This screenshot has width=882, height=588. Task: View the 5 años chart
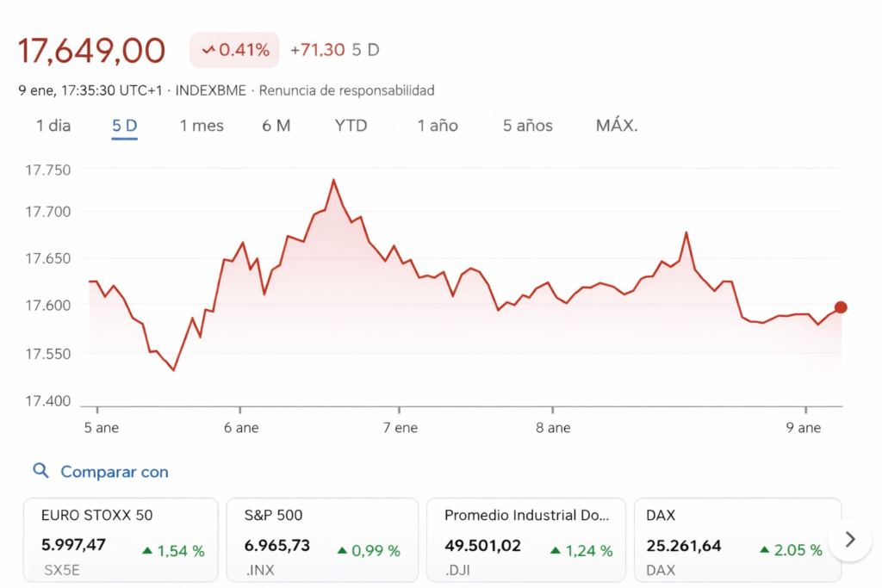tap(526, 125)
